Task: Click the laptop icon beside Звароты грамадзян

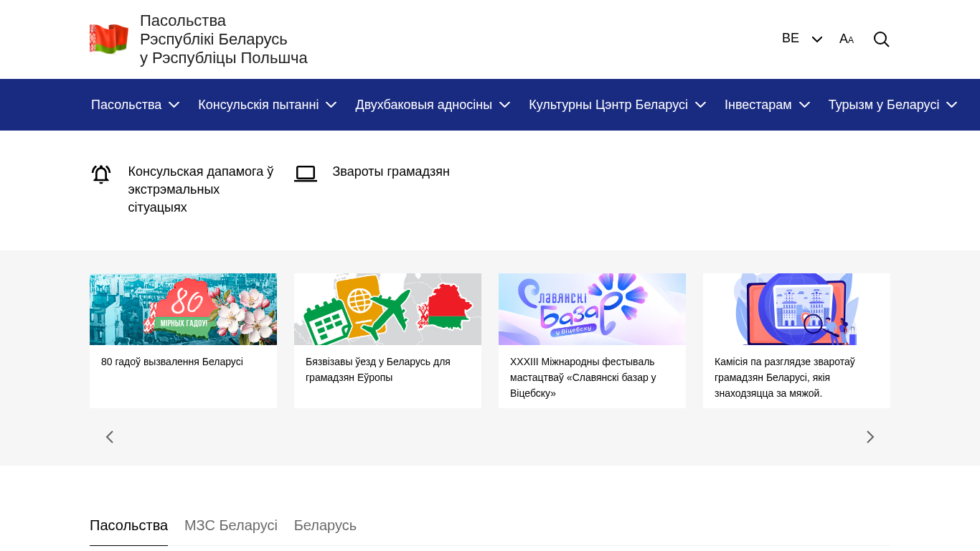Action: [306, 174]
